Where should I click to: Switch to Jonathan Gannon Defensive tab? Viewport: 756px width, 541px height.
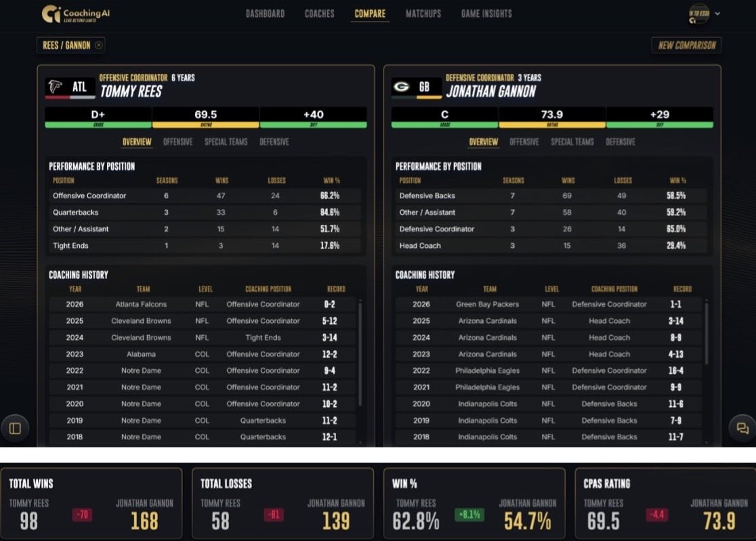point(621,142)
